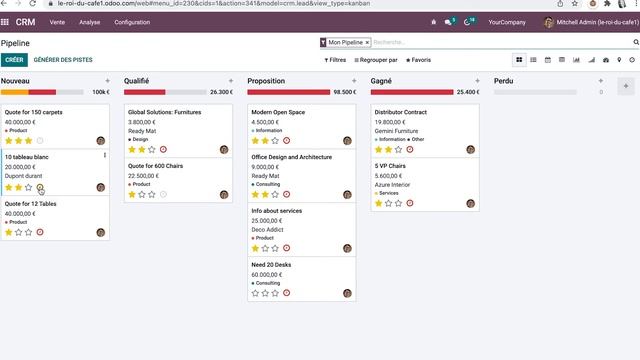Open the YourCompany switcher
The image size is (640, 360).
(507, 22)
